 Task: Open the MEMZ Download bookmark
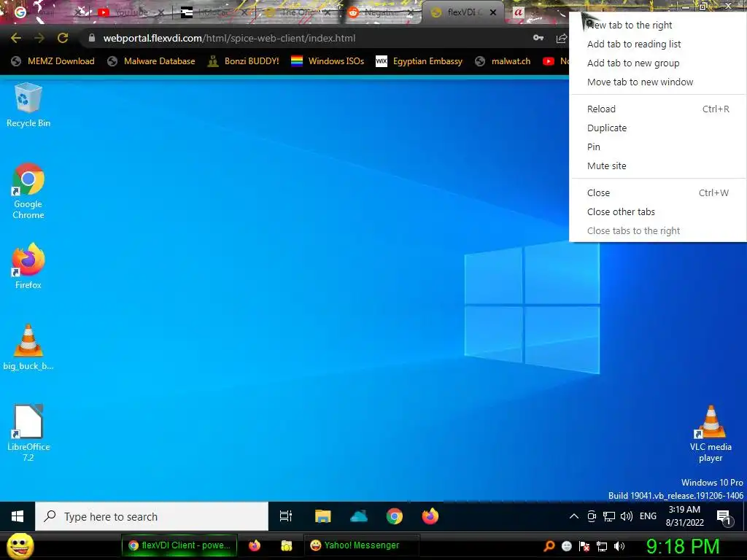53,61
